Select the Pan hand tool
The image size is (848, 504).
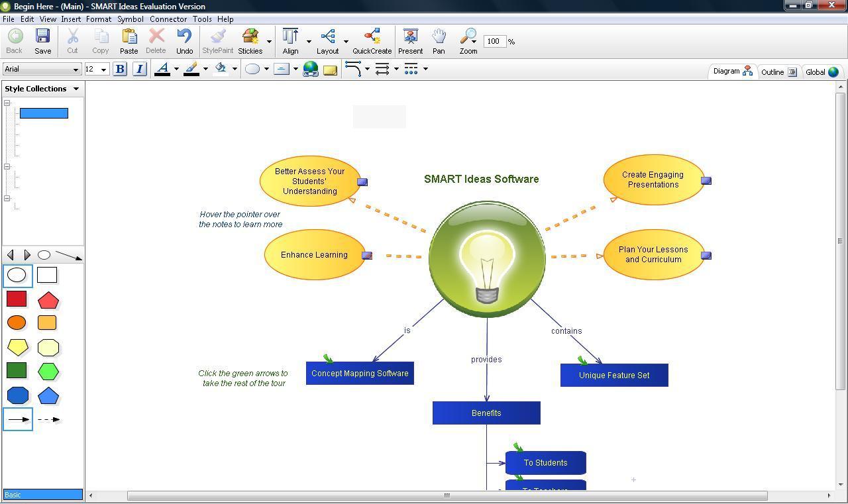pos(439,41)
